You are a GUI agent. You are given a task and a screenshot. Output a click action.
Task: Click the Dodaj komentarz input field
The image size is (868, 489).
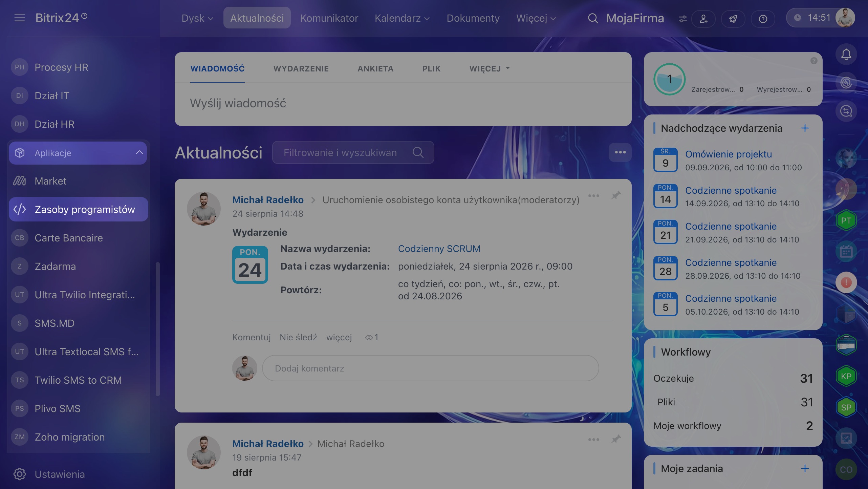[x=430, y=368]
